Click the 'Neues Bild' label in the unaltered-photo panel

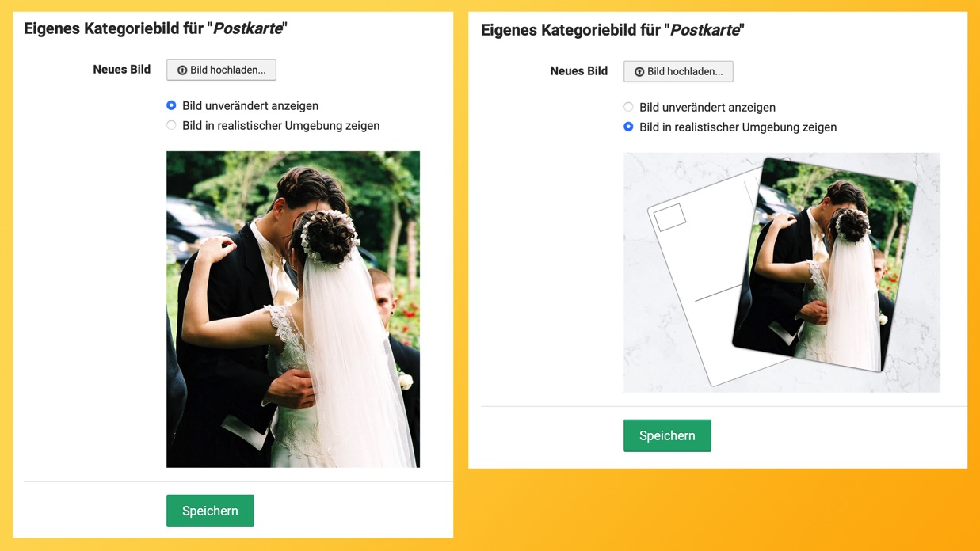pos(122,70)
